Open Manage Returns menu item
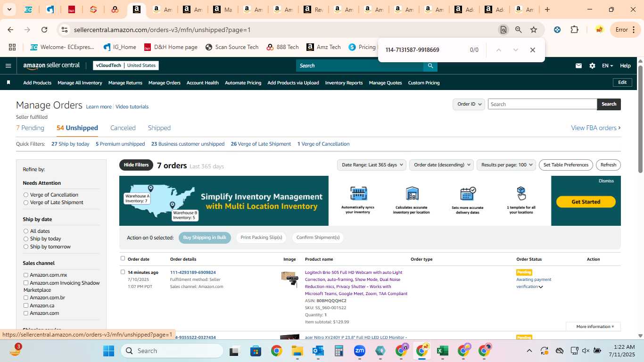The width and height of the screenshot is (644, 362). point(125,82)
